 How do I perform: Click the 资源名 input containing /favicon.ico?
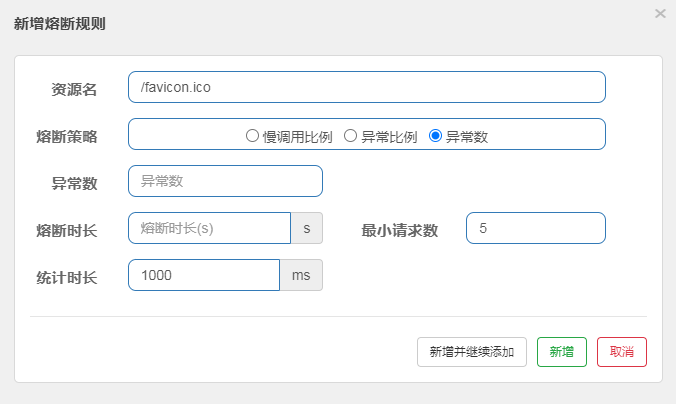click(x=366, y=87)
